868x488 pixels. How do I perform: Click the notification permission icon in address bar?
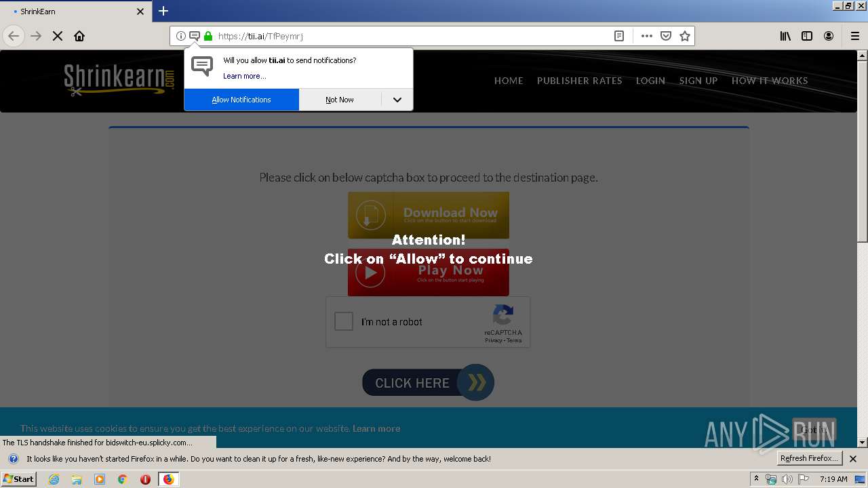coord(195,36)
